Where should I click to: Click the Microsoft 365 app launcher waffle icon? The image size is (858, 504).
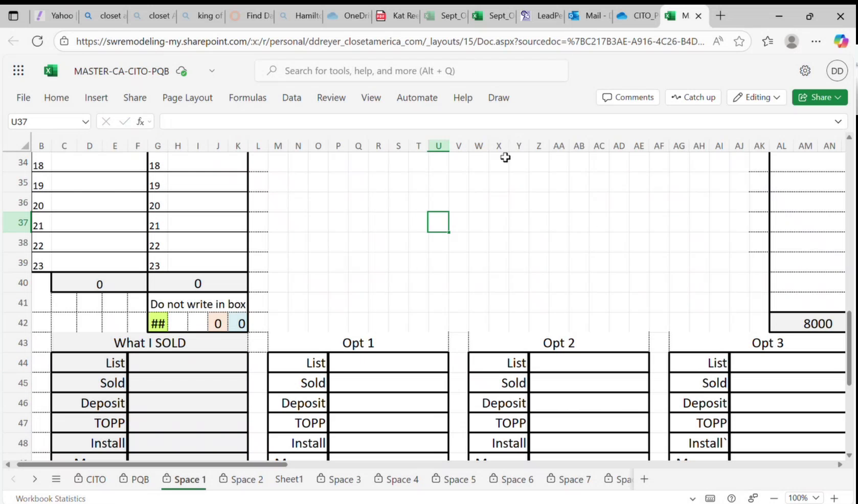(x=18, y=71)
